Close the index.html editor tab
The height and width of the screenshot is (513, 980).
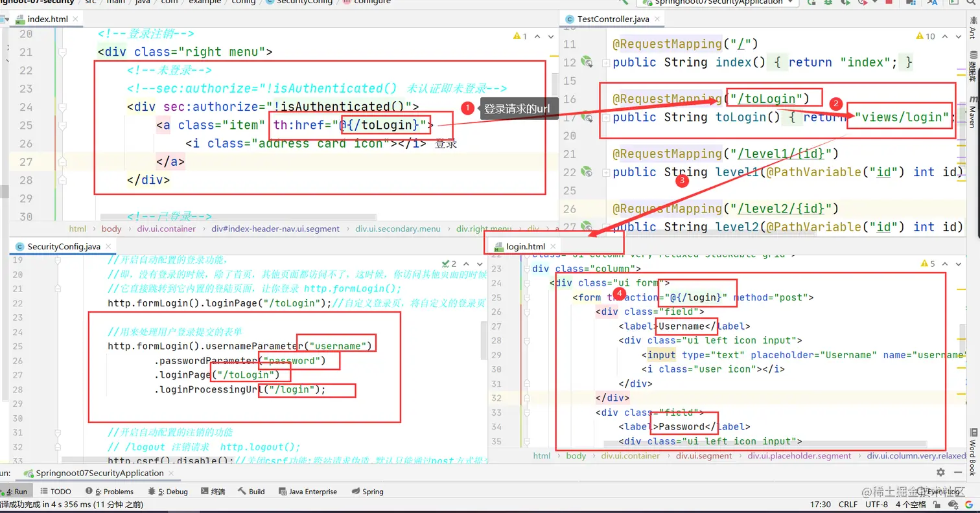coord(75,19)
